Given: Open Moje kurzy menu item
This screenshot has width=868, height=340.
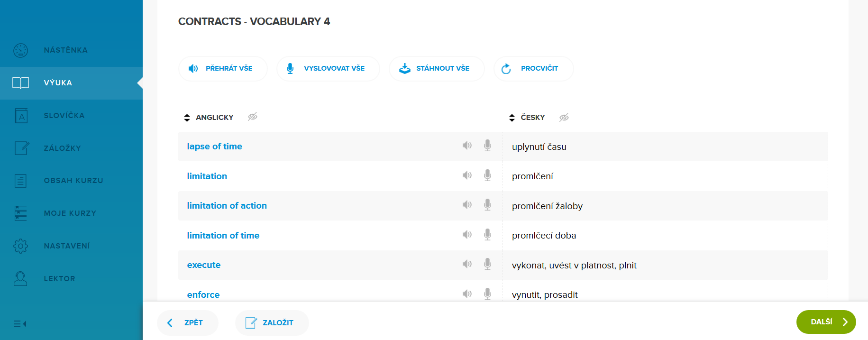Looking at the screenshot, I should click(x=70, y=213).
